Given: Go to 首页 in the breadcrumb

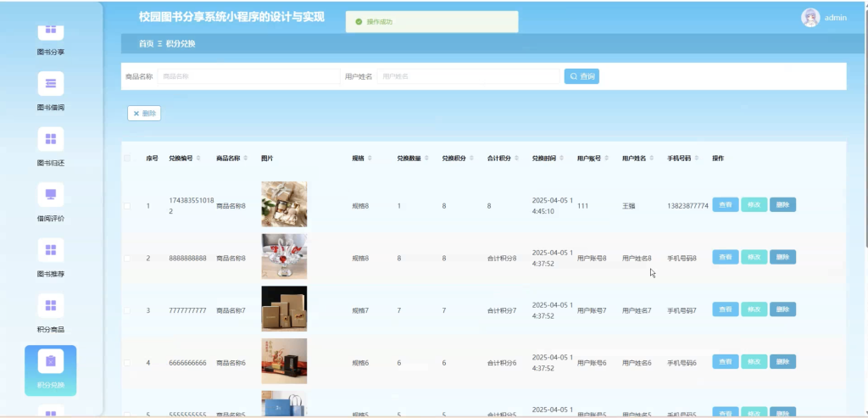Looking at the screenshot, I should [146, 44].
